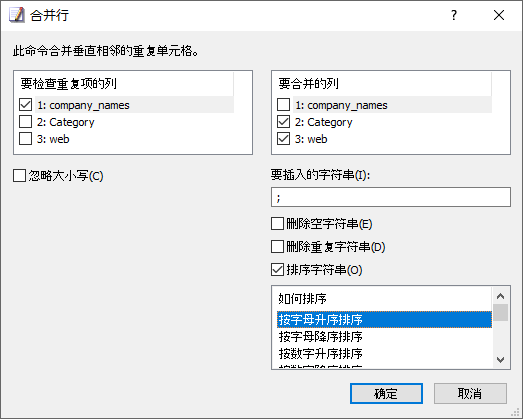
Task: Check web in duplicate-check column list
Action: [26, 138]
